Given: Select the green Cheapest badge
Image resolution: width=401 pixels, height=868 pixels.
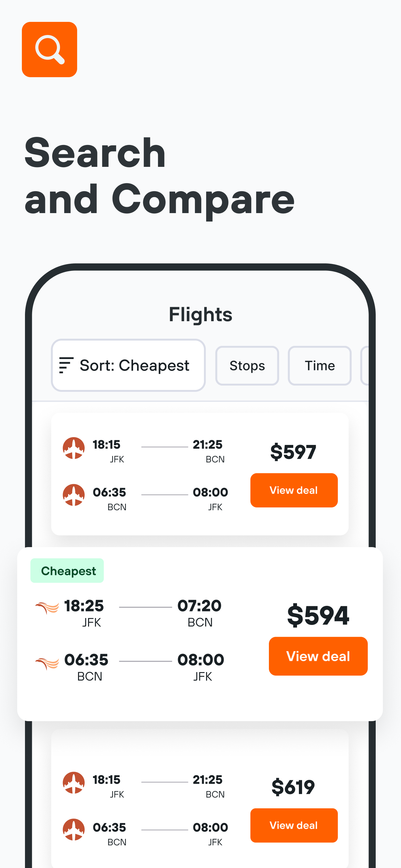Looking at the screenshot, I should point(67,571).
